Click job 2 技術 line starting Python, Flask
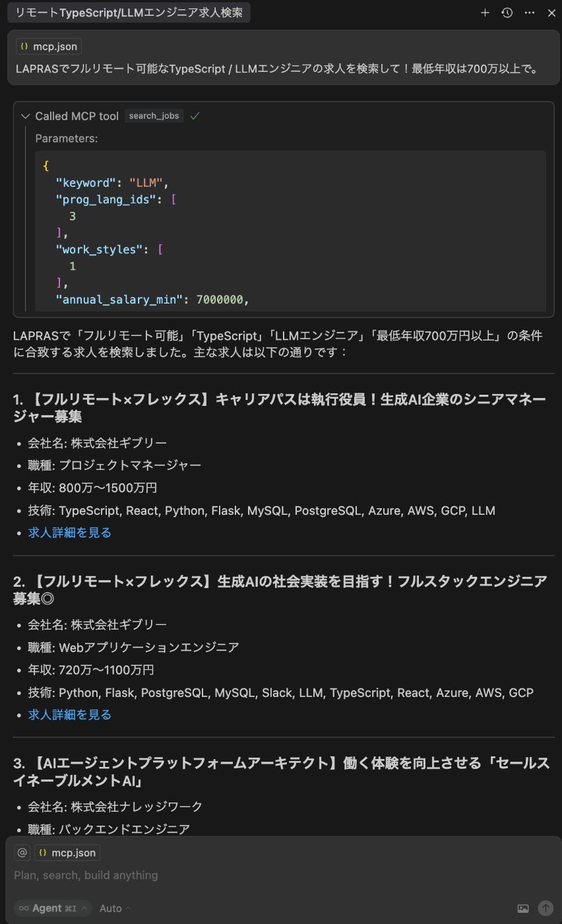 pyautogui.click(x=280, y=692)
